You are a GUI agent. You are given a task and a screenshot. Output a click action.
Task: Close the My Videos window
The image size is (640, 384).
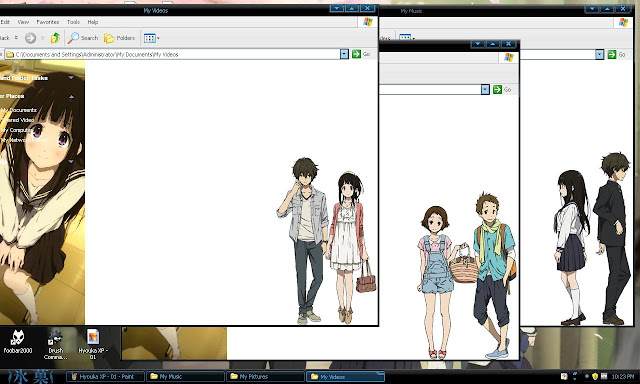[367, 8]
